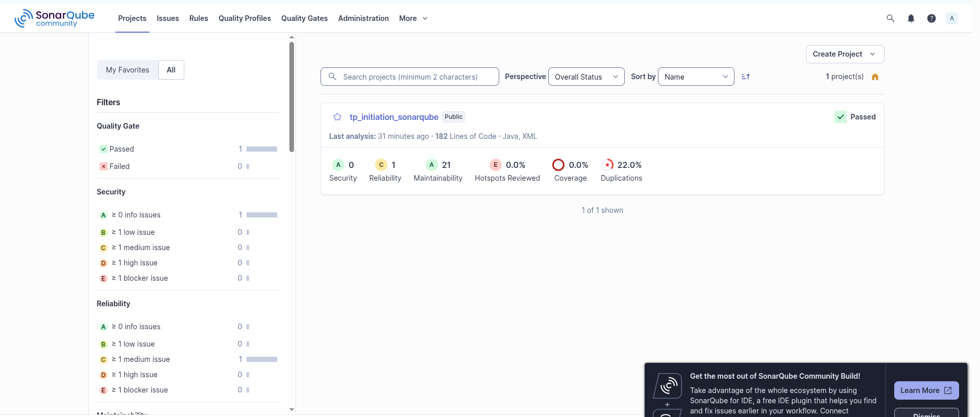The height and width of the screenshot is (417, 980).
Task: Expand the More navigation menu
Action: (413, 18)
